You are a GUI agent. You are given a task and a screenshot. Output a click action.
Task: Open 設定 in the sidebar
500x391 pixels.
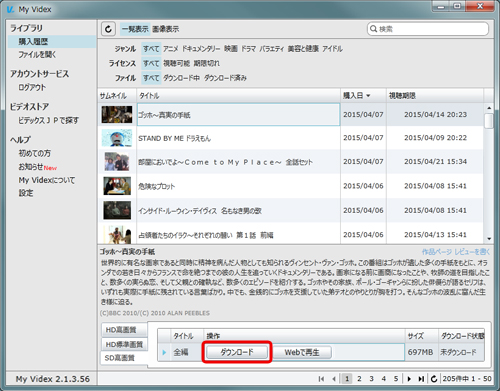pyautogui.click(x=26, y=193)
